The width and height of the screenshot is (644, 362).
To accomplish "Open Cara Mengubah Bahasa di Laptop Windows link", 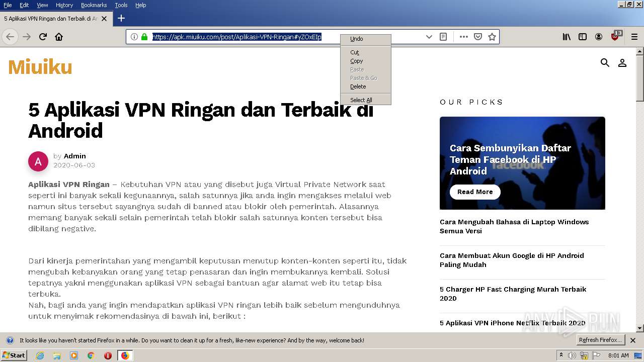I will (514, 226).
